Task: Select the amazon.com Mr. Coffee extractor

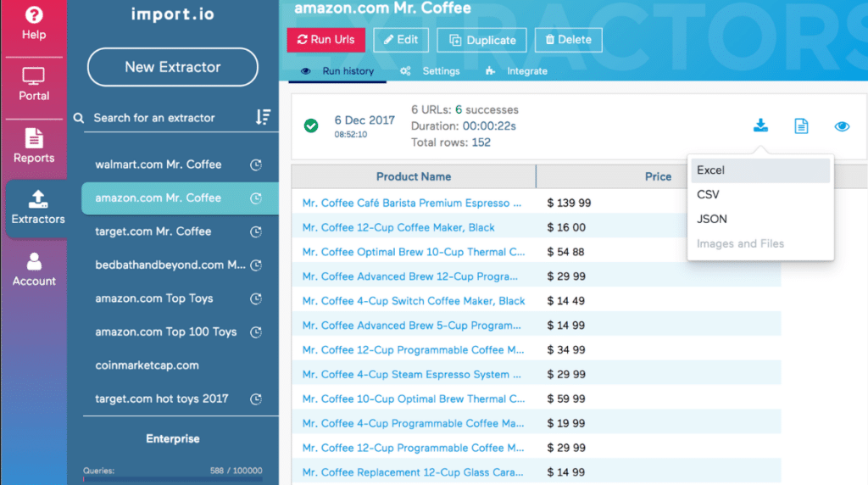Action: point(180,198)
